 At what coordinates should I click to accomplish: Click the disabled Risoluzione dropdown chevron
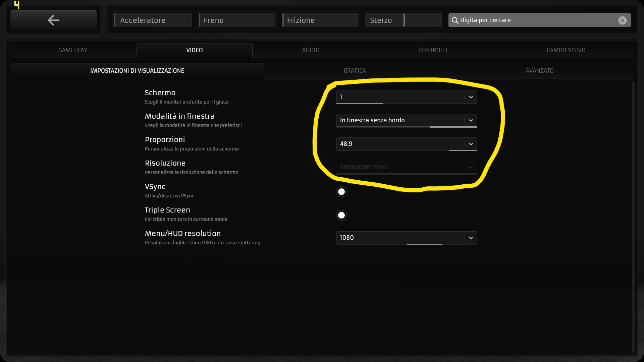click(471, 167)
